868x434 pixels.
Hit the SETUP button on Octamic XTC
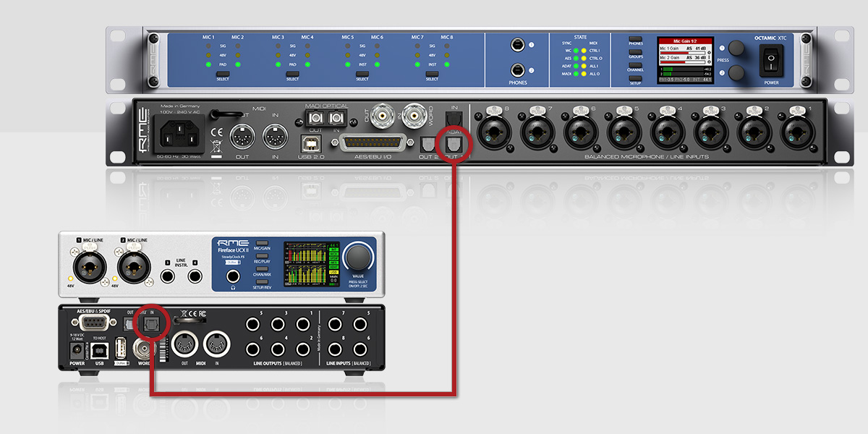[635, 79]
